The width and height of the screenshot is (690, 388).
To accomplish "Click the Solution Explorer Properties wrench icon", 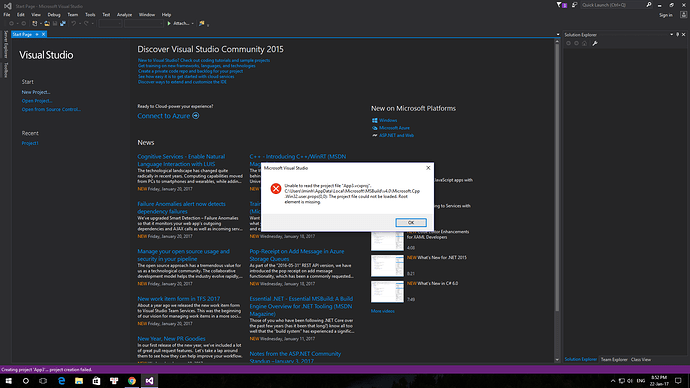I will coord(595,43).
